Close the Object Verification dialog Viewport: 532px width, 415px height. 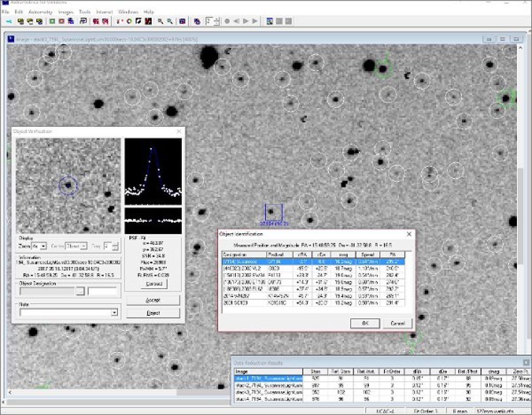pyautogui.click(x=179, y=131)
